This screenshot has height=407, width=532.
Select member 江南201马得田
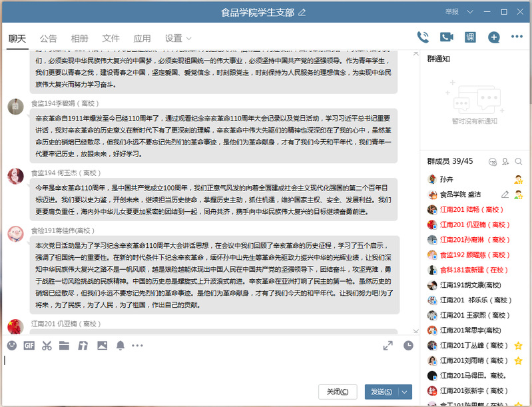475,376
